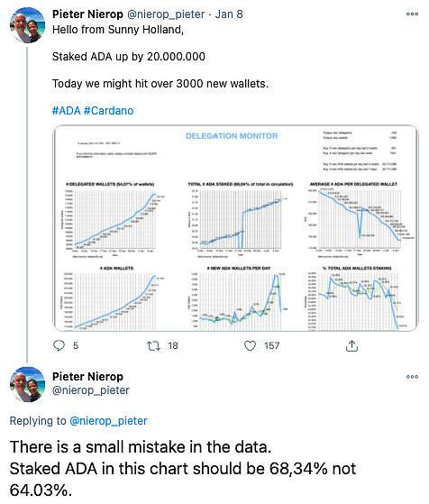
Task: Click reply tweet profile avatar
Action: point(27,384)
